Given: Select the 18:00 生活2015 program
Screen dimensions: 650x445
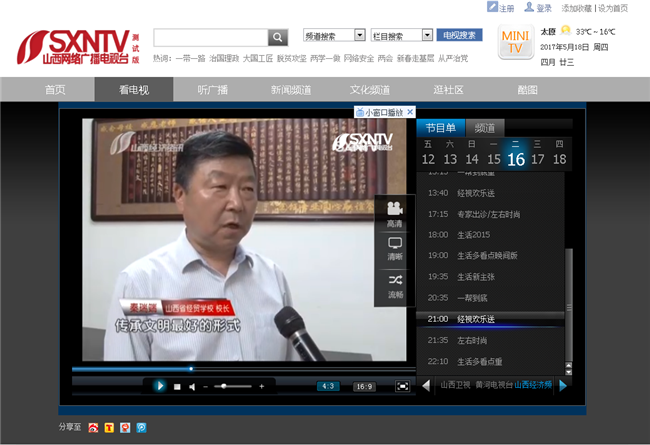Looking at the screenshot, I should click(490, 235).
